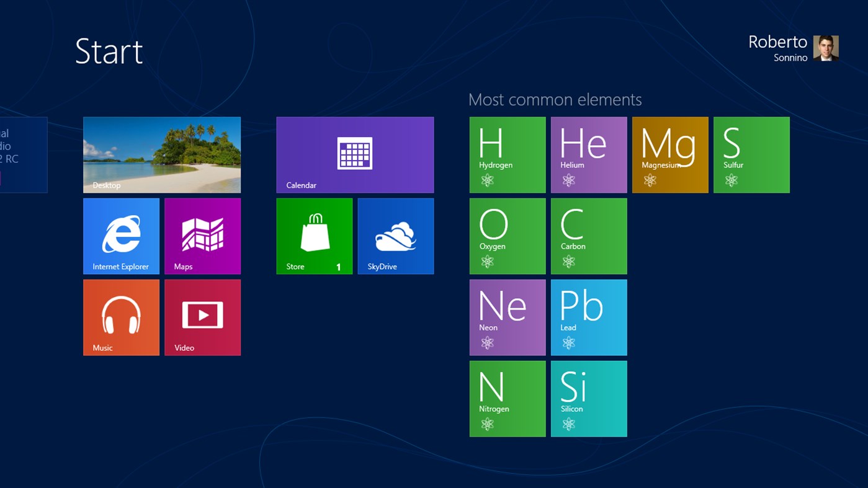Open SkyDrive
The width and height of the screenshot is (868, 488).
click(395, 236)
